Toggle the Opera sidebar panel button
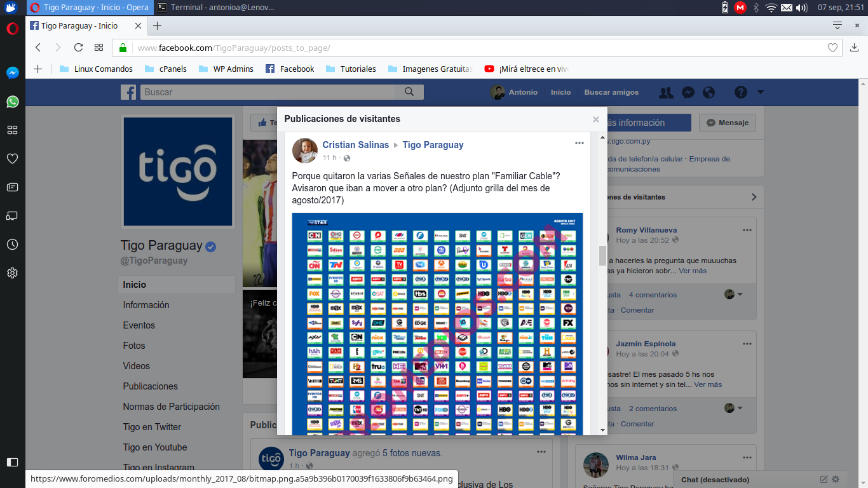 [x=12, y=462]
